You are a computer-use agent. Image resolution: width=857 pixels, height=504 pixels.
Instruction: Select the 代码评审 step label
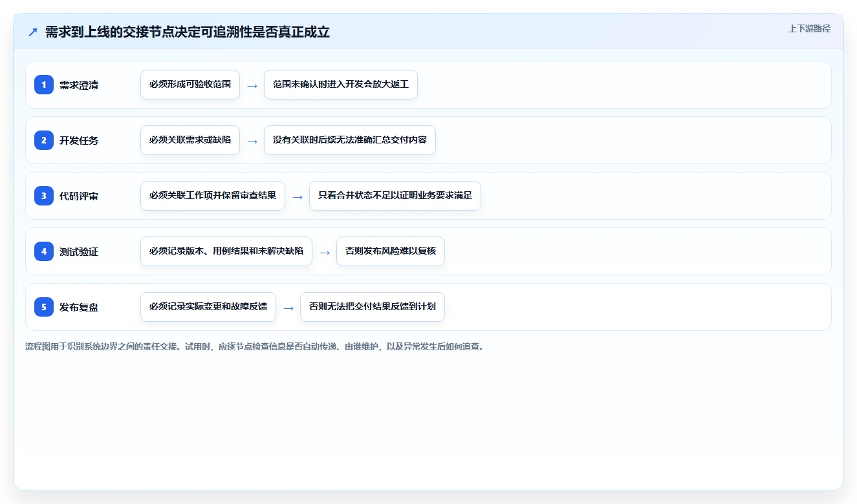pyautogui.click(x=79, y=196)
